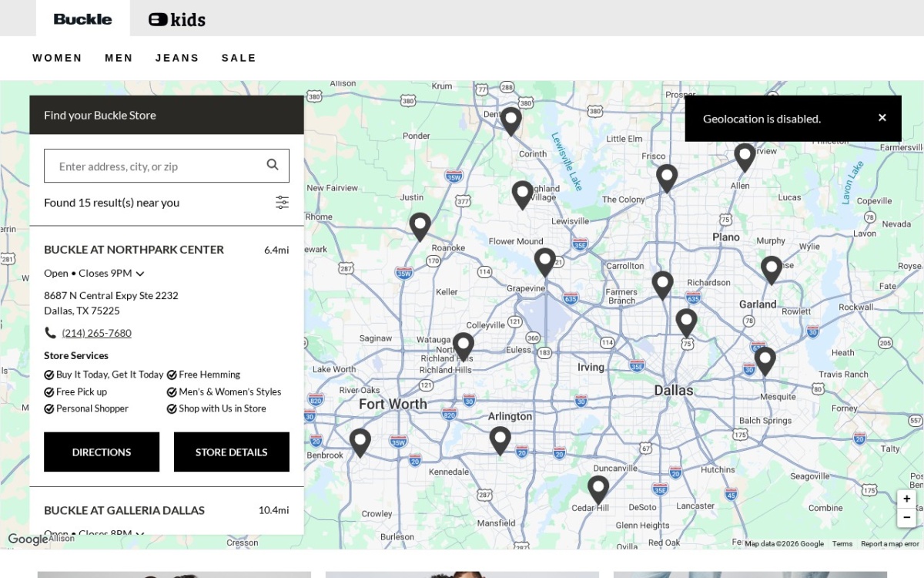Zoom out the map with minus button
Screen dimensions: 924x578
(x=907, y=517)
